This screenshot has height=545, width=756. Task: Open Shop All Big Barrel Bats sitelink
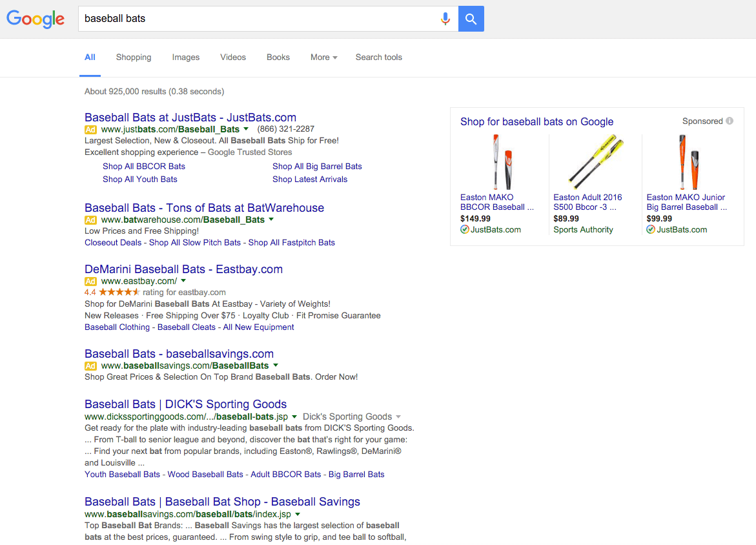(317, 167)
